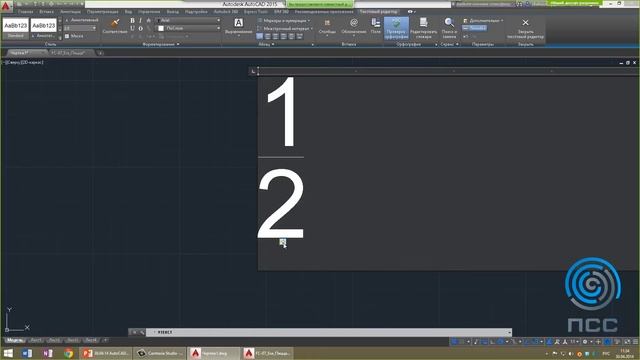This screenshot has width=640, height=360.
Task: Toggle the Ruler option
Action: 474,28
